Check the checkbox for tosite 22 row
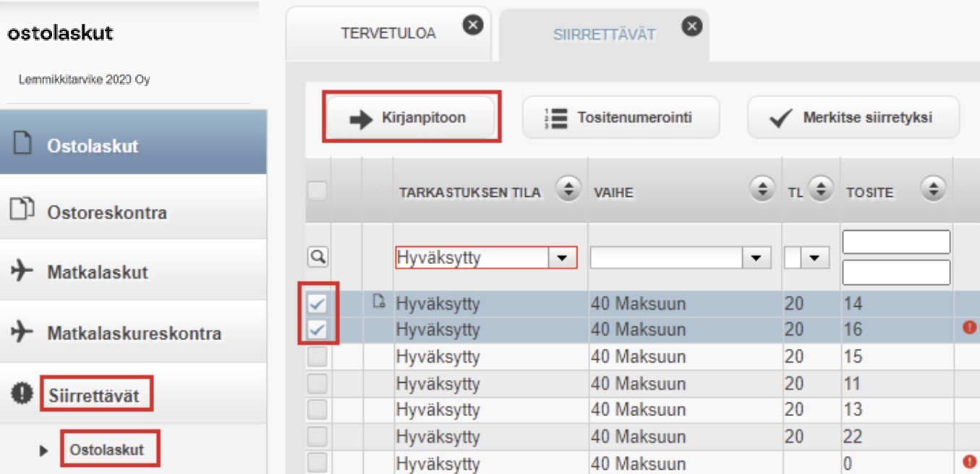Image resolution: width=980 pixels, height=474 pixels. click(318, 436)
